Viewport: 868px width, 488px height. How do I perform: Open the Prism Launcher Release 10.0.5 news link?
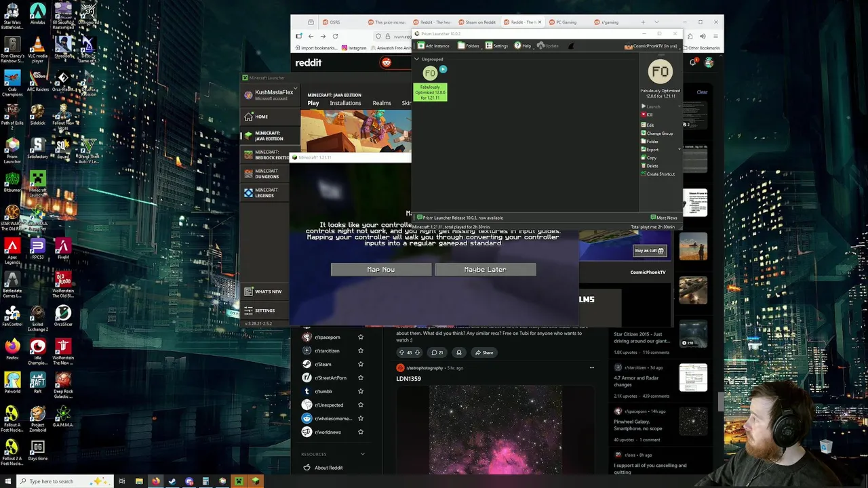(x=460, y=218)
